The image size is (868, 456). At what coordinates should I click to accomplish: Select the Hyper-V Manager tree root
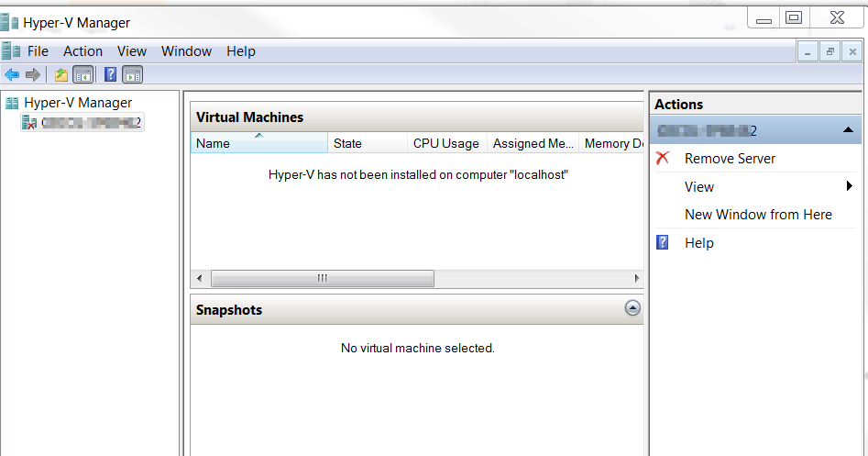(x=78, y=103)
